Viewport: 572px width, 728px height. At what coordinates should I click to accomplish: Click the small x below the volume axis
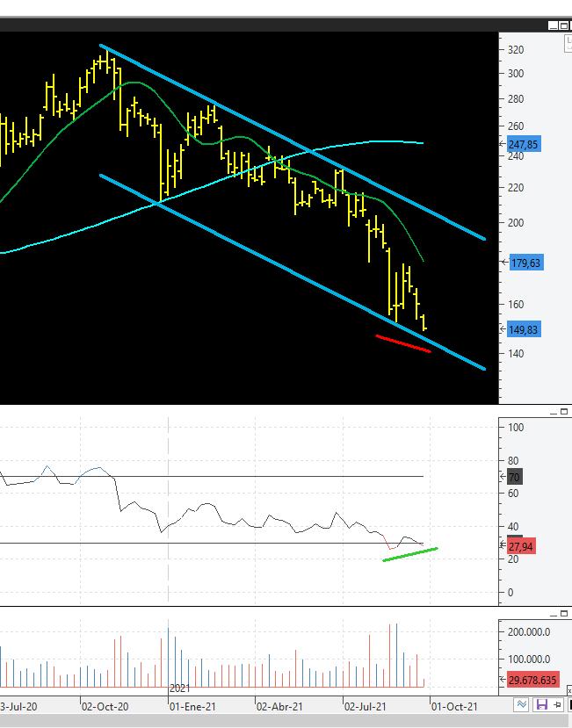(x=569, y=691)
